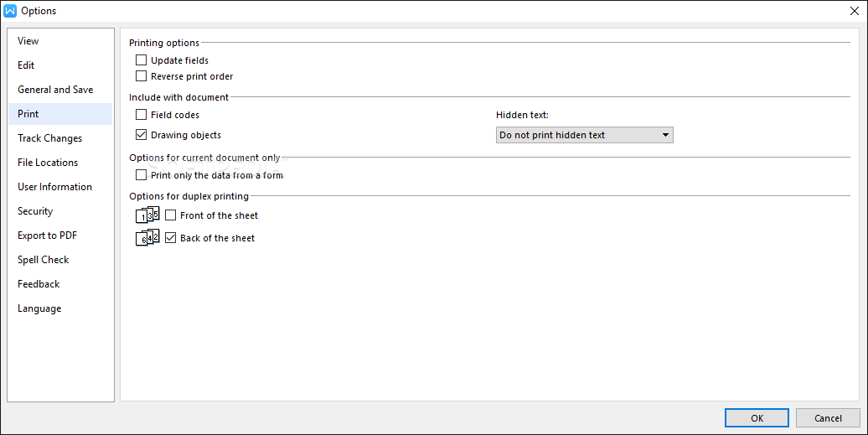Click the back-of-sheet pages 6-4-2 icon
868x435 pixels.
pyautogui.click(x=147, y=237)
